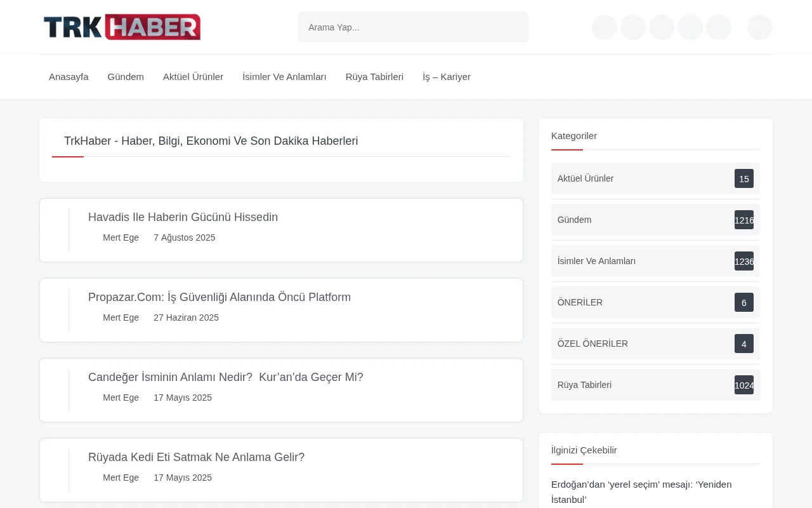Click the first circular social icon in header

point(604,27)
